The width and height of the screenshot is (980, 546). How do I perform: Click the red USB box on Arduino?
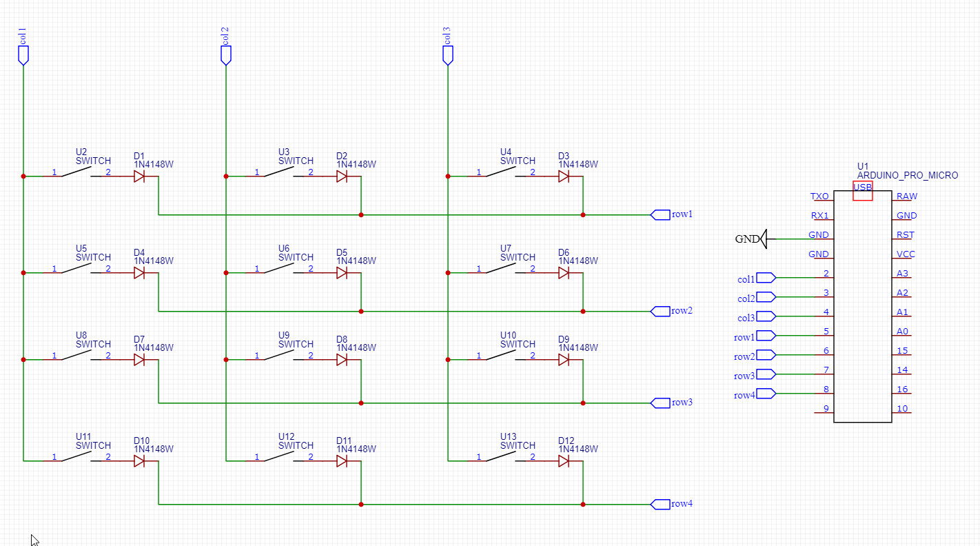click(x=863, y=191)
